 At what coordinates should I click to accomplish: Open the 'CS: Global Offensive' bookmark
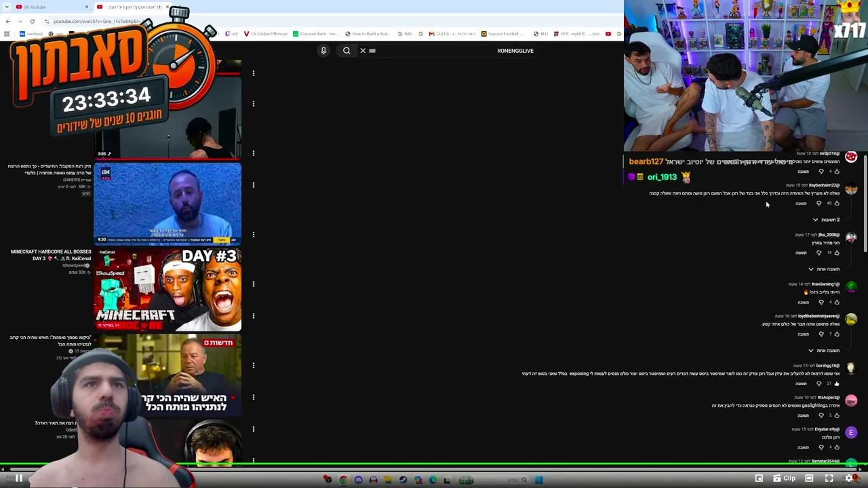265,34
